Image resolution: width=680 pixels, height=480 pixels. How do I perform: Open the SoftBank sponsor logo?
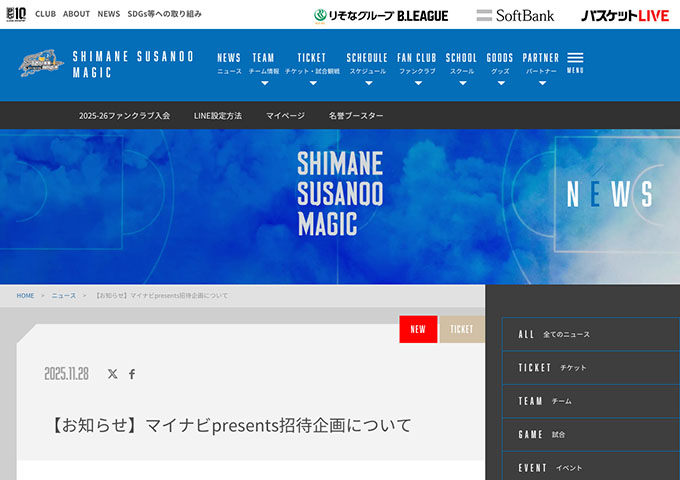click(515, 16)
